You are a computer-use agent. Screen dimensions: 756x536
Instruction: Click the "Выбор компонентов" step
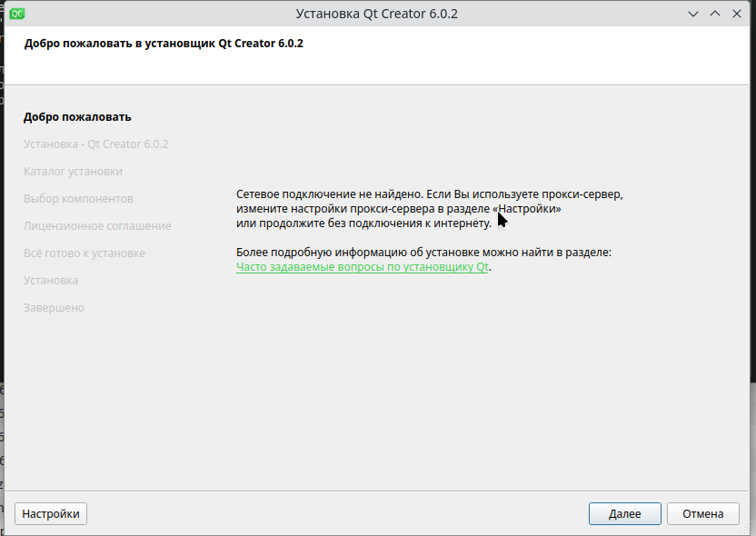click(78, 199)
